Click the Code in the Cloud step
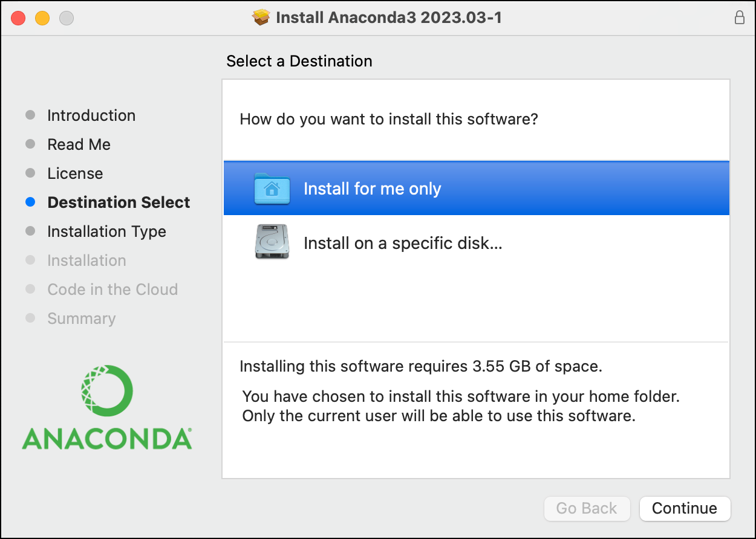 [112, 289]
